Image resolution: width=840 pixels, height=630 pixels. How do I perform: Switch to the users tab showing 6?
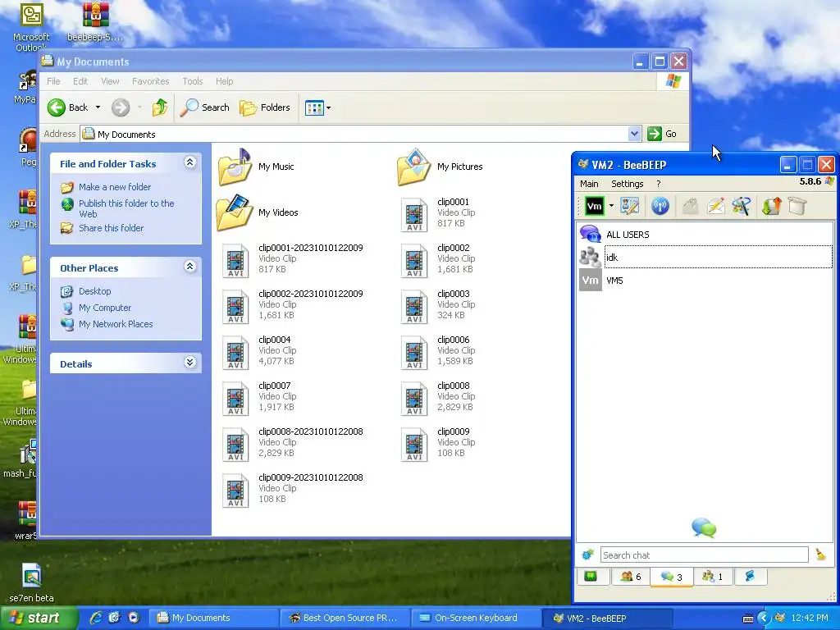tap(631, 577)
